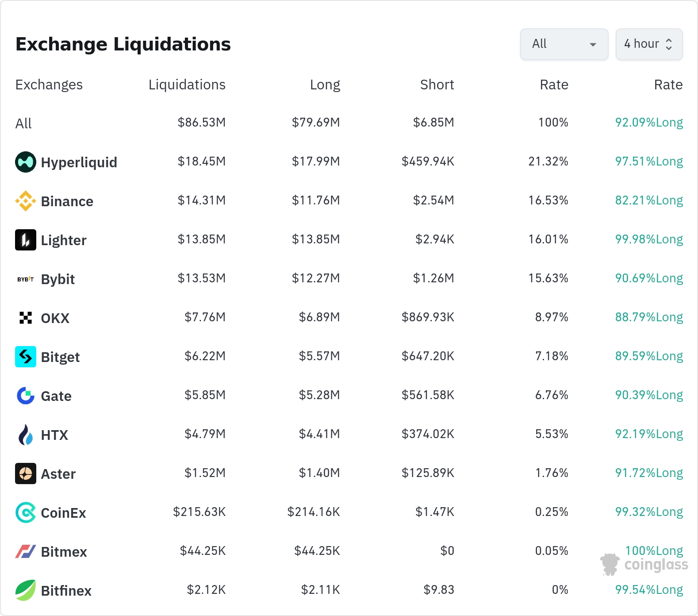Click the Binance exchange logo
The image size is (698, 616).
[x=26, y=201]
